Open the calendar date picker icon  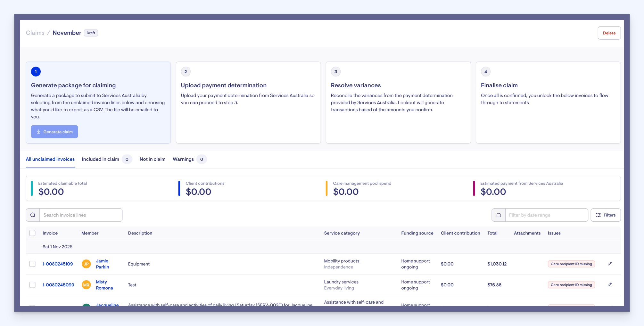click(499, 215)
